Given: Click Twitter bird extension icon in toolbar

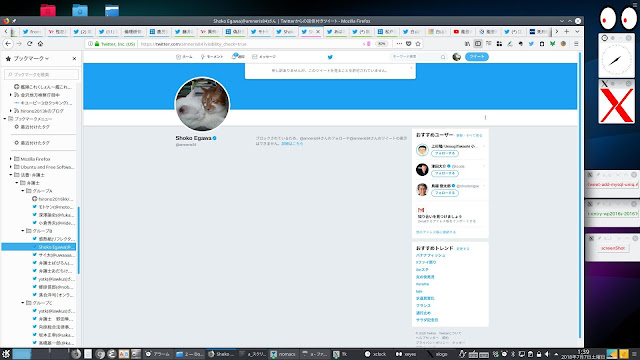Looking at the screenshot, I should click(531, 44).
